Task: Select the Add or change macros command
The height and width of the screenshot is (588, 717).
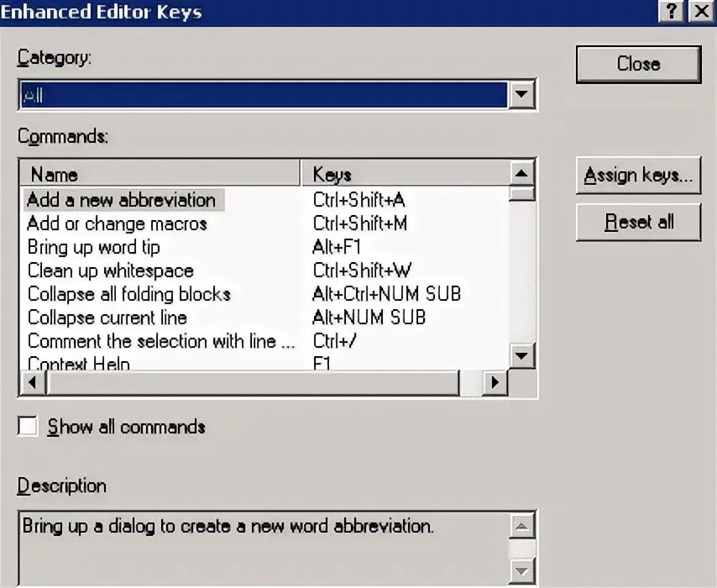Action: click(x=117, y=223)
